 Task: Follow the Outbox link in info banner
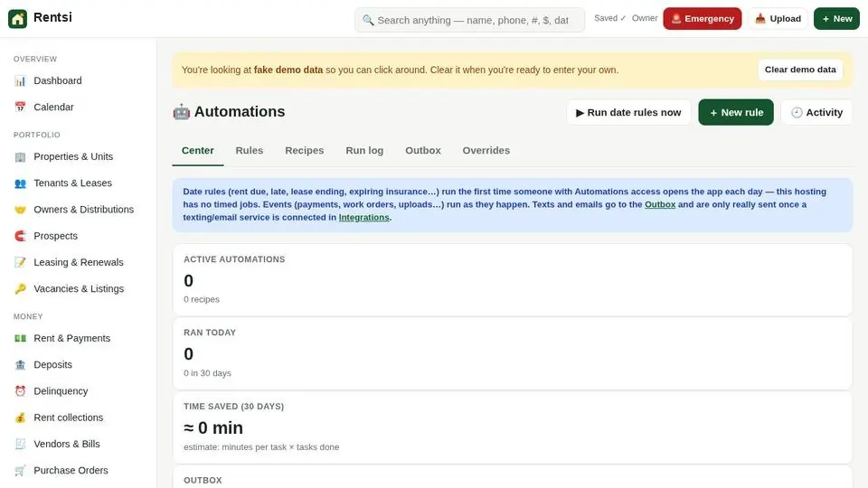click(x=660, y=204)
